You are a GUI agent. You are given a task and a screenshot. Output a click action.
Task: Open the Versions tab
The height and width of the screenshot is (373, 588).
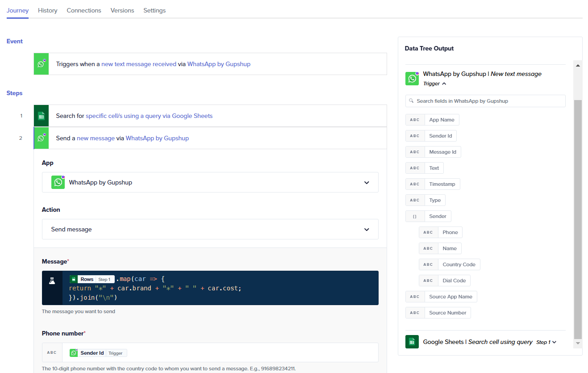click(122, 10)
